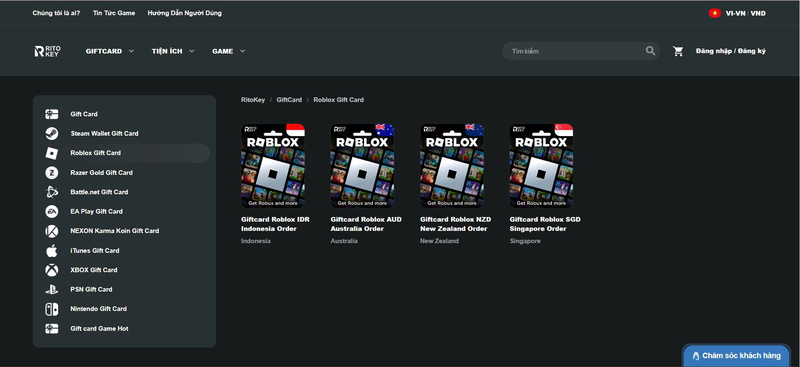
Task: Select Giftcard Roblox IDR Indonesia Order title
Action: [x=276, y=224]
